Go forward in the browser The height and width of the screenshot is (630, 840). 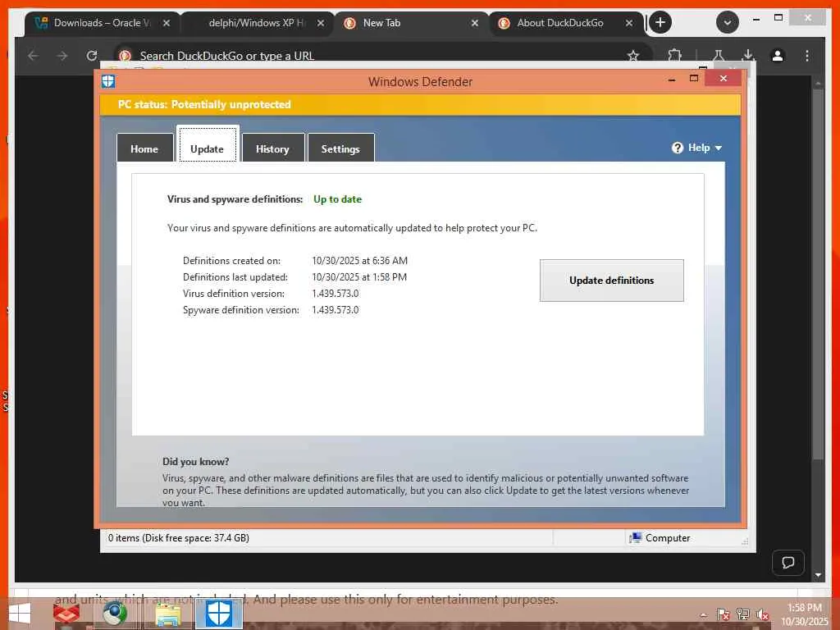62,56
